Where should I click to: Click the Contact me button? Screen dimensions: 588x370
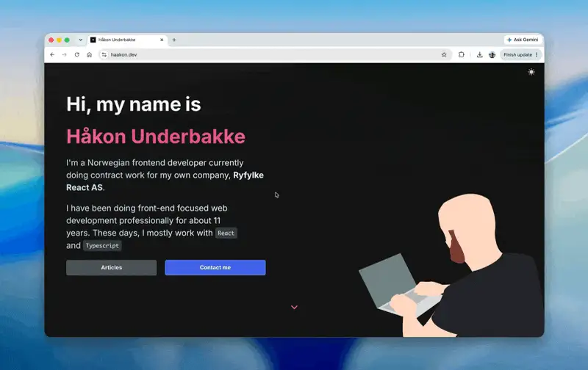click(x=215, y=267)
